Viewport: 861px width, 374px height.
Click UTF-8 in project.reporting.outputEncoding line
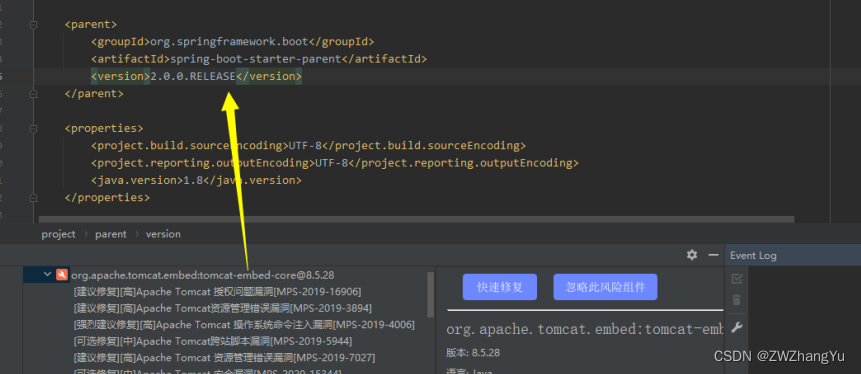point(332,163)
